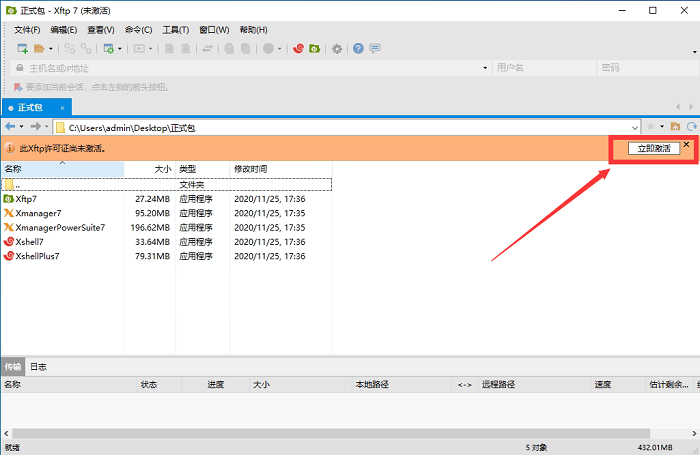Image resolution: width=700 pixels, height=455 pixels.
Task: Click the 远程路径 column header
Action: pyautogui.click(x=534, y=384)
